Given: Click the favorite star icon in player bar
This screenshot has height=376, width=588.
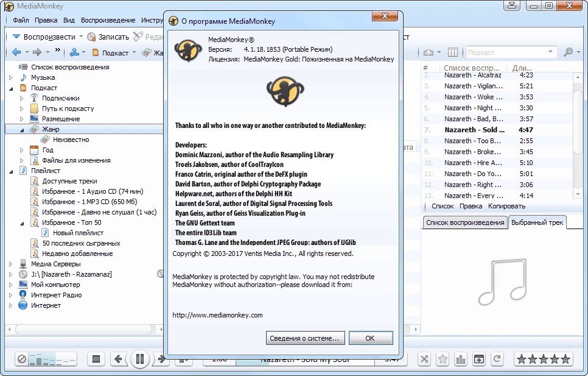Looking at the screenshot, I should (443, 359).
